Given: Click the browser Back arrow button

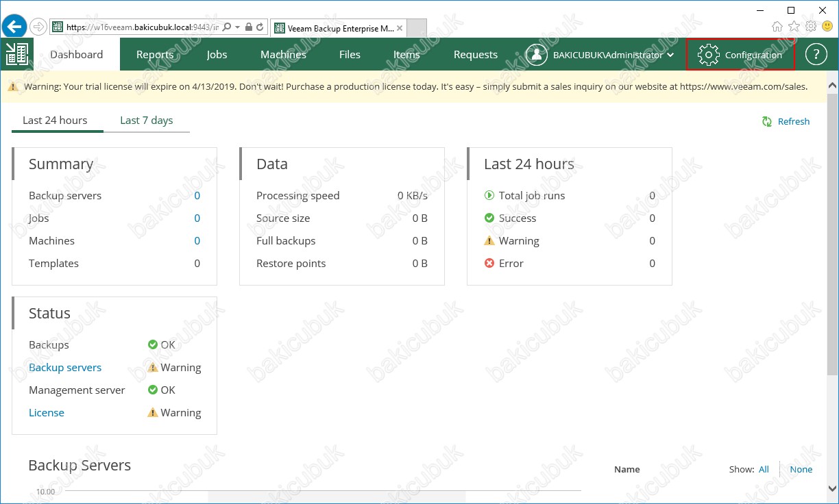Looking at the screenshot, I should 14,26.
